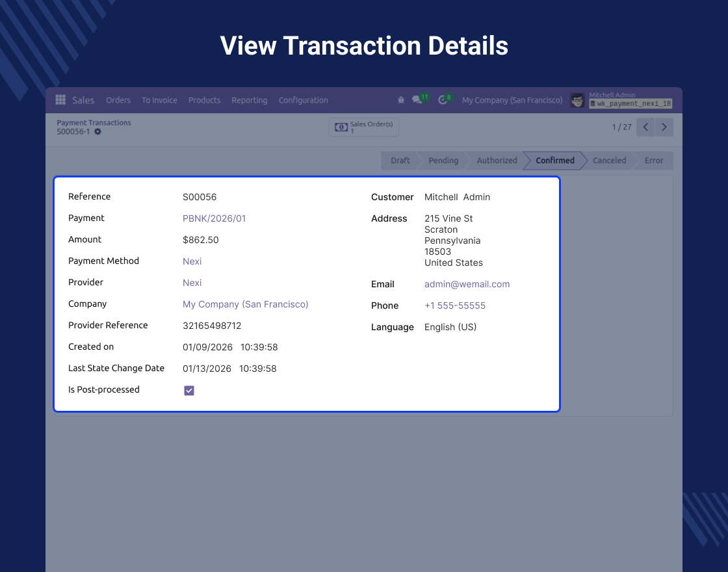The height and width of the screenshot is (572, 728).
Task: Open the Products menu
Action: [x=204, y=100]
